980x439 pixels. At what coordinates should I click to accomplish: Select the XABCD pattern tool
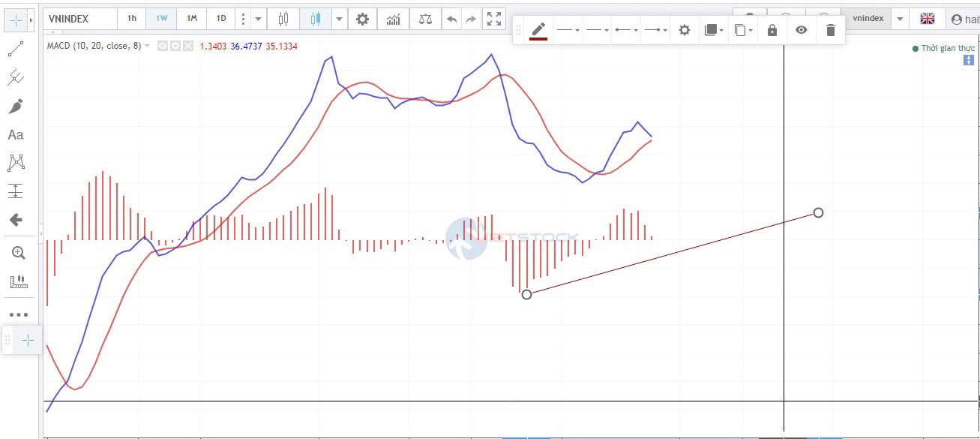coord(16,163)
